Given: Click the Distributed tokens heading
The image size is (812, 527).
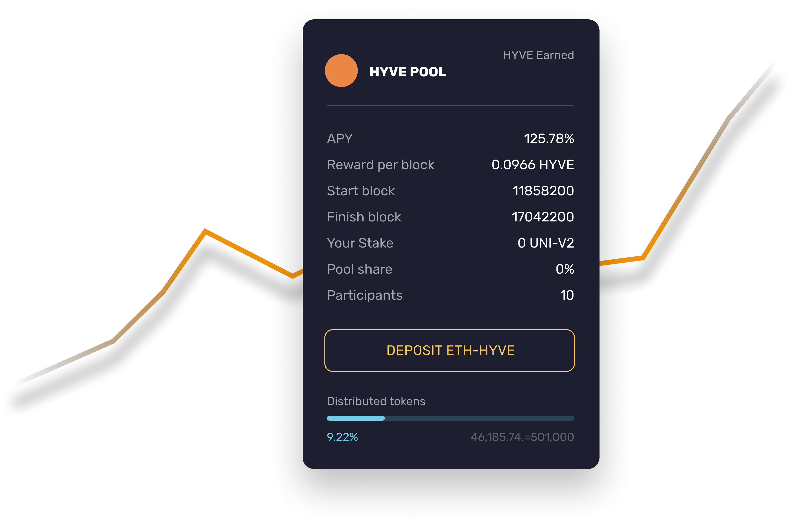Looking at the screenshot, I should pyautogui.click(x=376, y=401).
